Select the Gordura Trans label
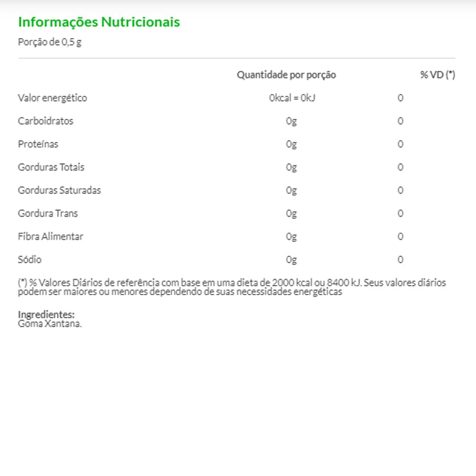The width and height of the screenshot is (476, 476). coord(48,213)
